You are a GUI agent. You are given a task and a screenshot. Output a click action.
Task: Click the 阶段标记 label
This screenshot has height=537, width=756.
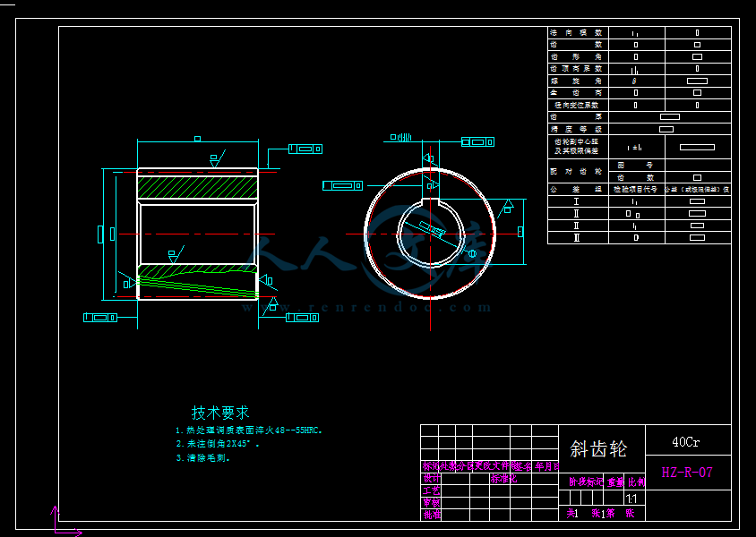(x=586, y=482)
